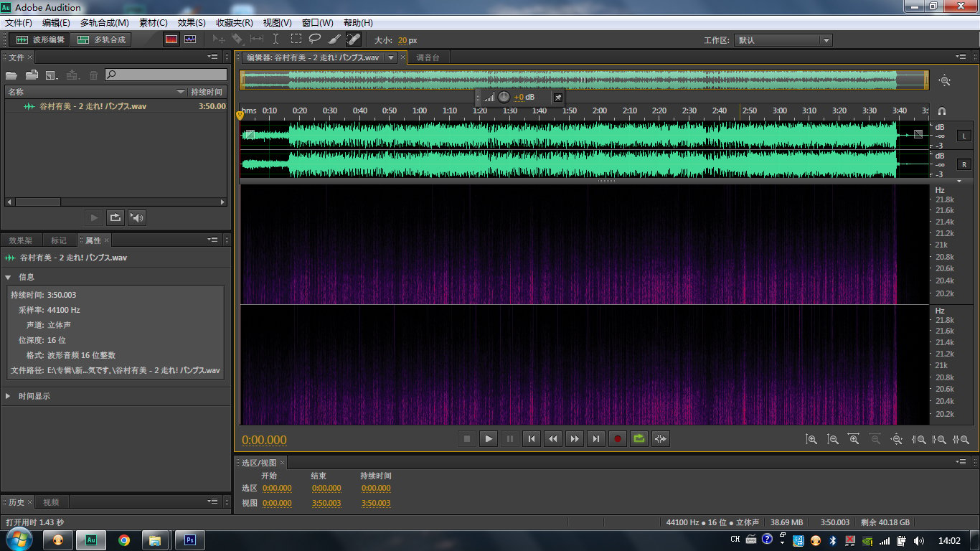Click the volume knob on the HUD
The height and width of the screenshot is (551, 980).
pos(504,97)
